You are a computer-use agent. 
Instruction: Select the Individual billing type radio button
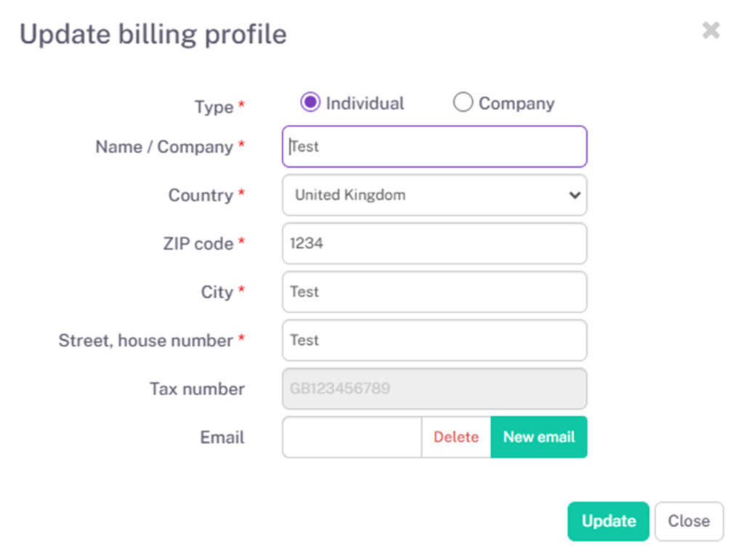[310, 102]
